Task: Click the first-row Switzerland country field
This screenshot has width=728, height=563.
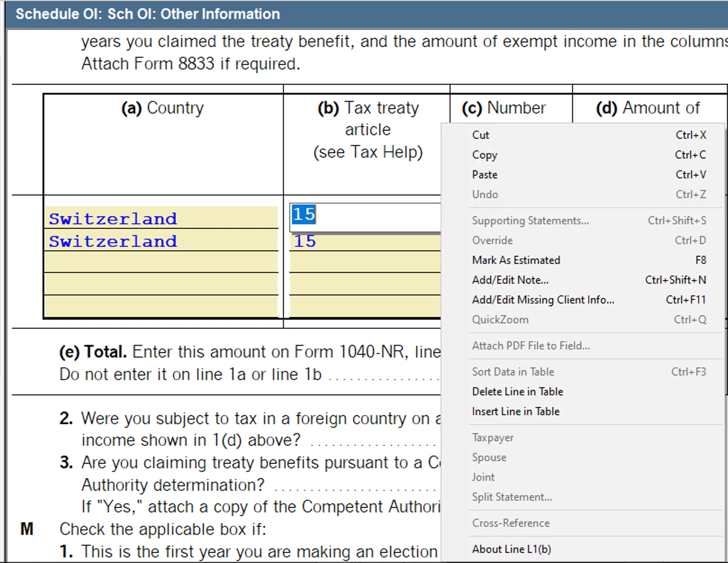Action: tap(161, 218)
